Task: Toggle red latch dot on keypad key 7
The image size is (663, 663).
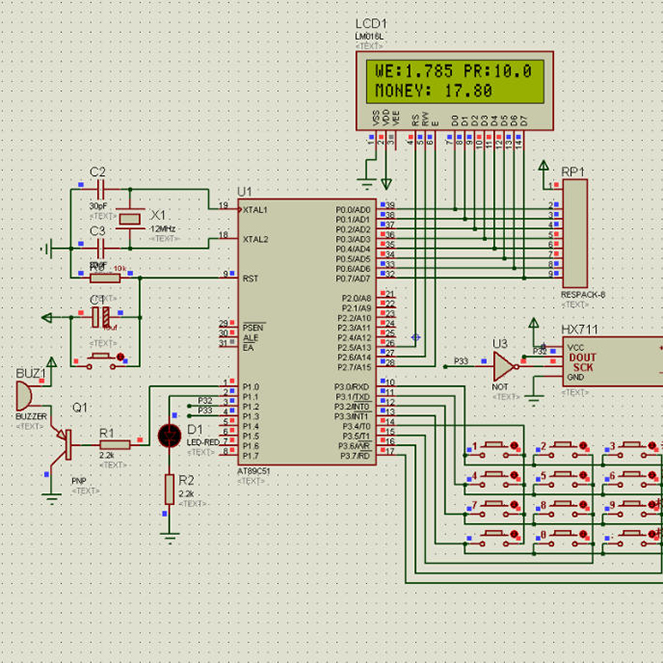Action: 515,504
